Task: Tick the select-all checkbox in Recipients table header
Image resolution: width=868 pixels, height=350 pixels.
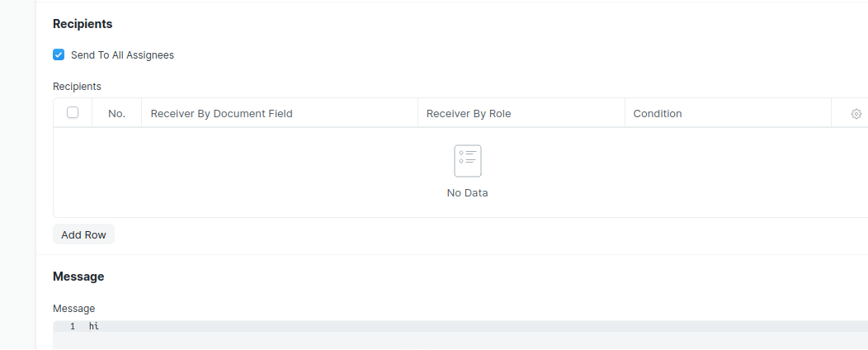Action: pyautogui.click(x=73, y=112)
